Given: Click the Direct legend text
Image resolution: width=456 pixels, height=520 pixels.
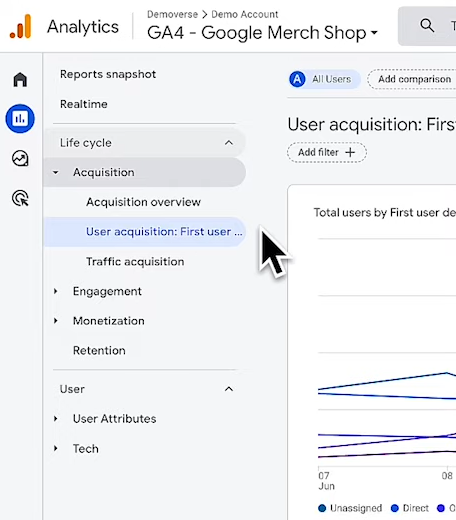Looking at the screenshot, I should [416, 508].
